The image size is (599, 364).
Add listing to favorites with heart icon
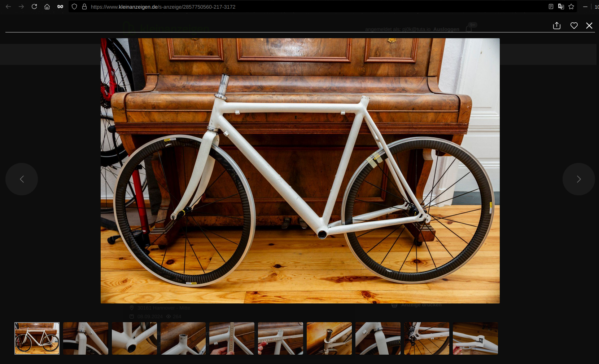pyautogui.click(x=574, y=26)
